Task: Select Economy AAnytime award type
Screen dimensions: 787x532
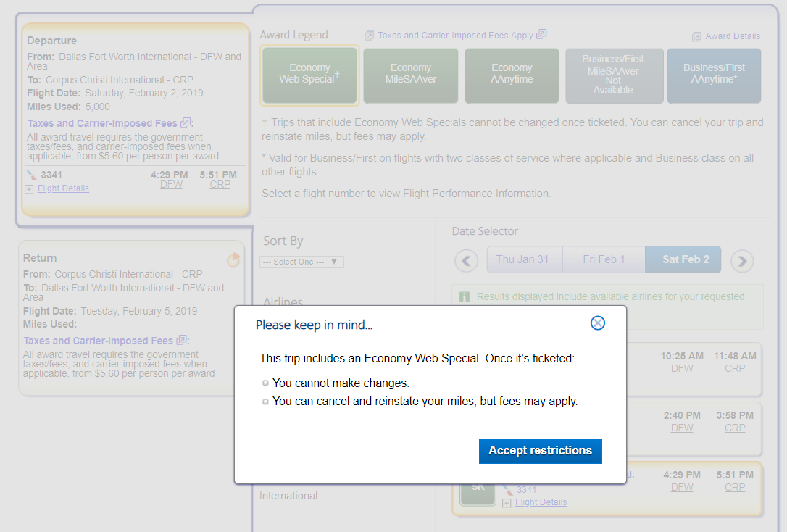Action: tap(512, 74)
